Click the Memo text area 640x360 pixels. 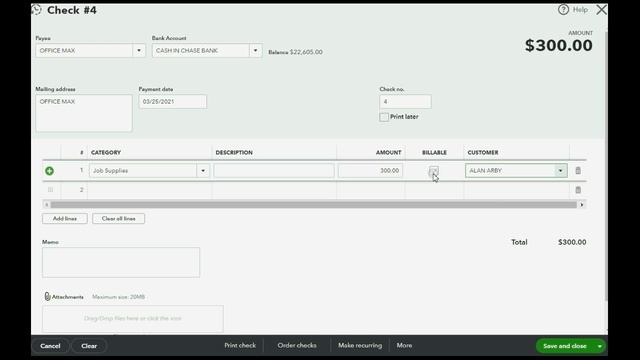coord(121,262)
